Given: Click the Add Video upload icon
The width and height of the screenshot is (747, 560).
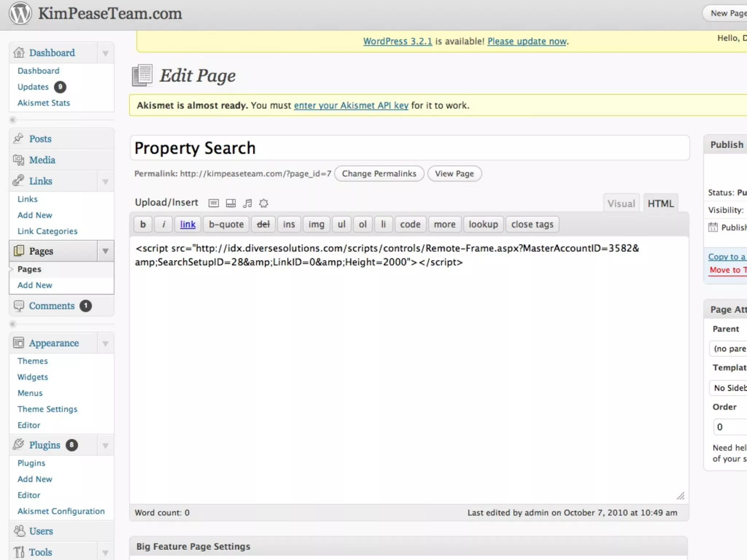Looking at the screenshot, I should pos(231,203).
